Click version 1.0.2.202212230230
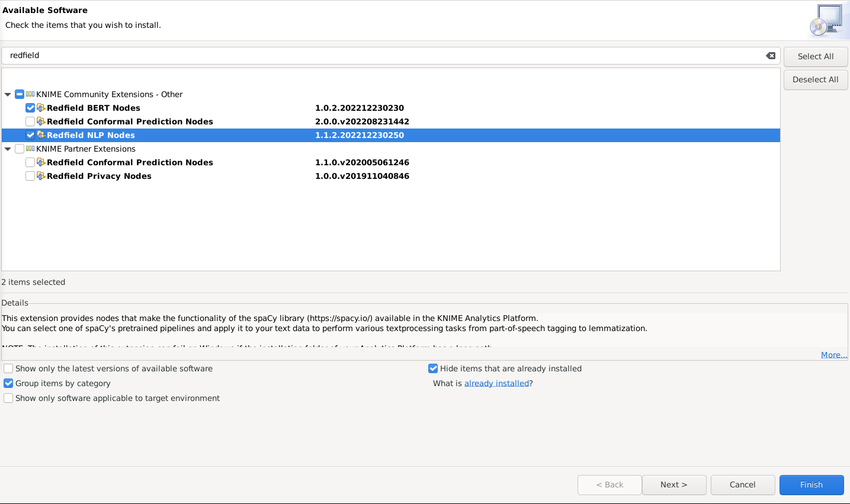Image resolution: width=850 pixels, height=504 pixels. (360, 108)
